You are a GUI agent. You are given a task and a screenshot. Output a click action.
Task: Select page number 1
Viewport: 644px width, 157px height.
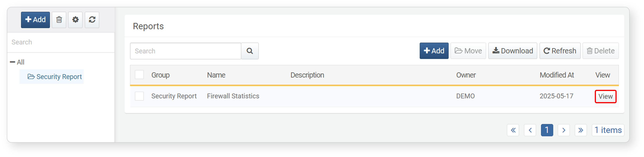tap(547, 130)
